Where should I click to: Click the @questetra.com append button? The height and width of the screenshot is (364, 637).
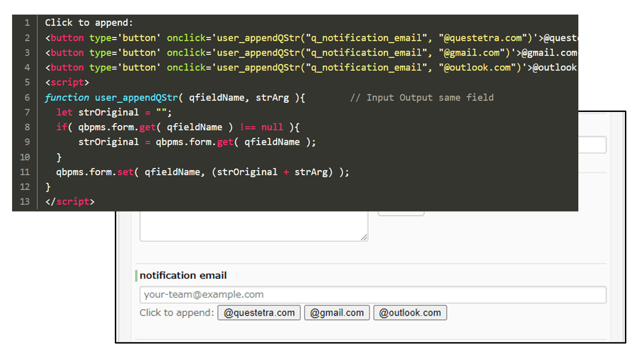point(259,313)
